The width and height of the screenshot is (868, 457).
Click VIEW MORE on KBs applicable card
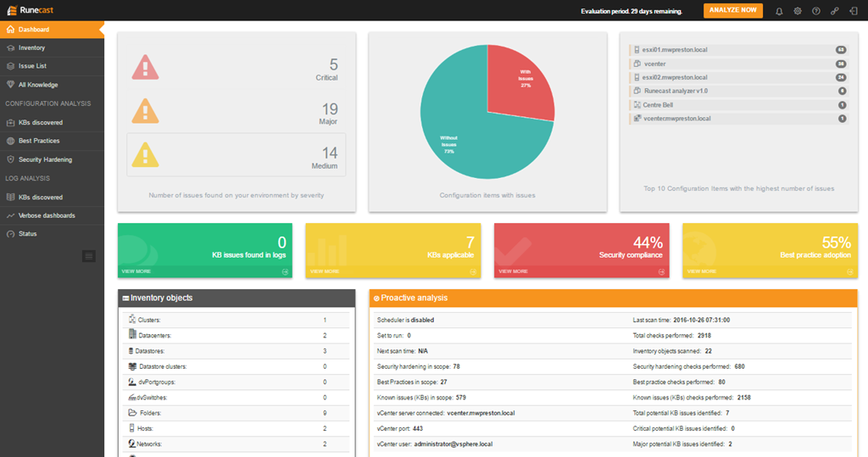pos(325,271)
